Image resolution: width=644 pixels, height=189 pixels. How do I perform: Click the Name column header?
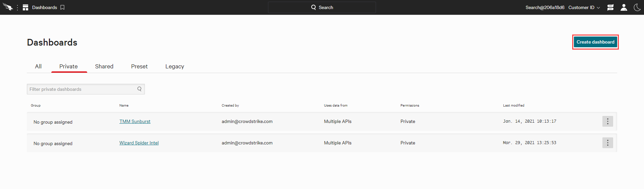124,105
